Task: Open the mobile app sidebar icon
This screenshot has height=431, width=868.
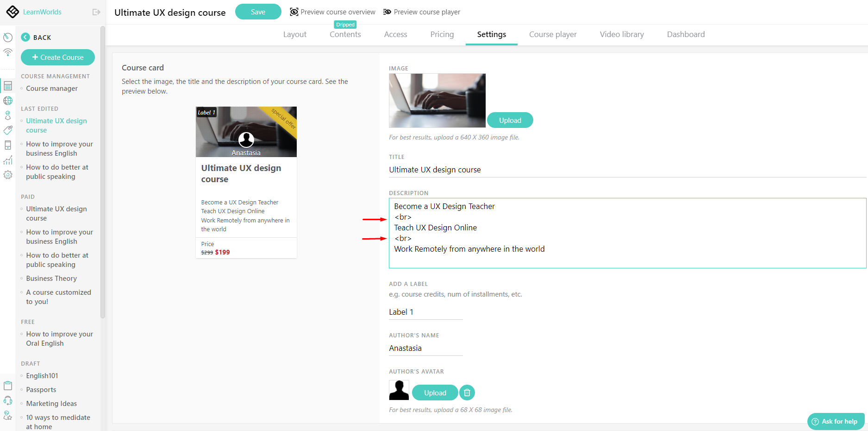Action: [x=8, y=145]
